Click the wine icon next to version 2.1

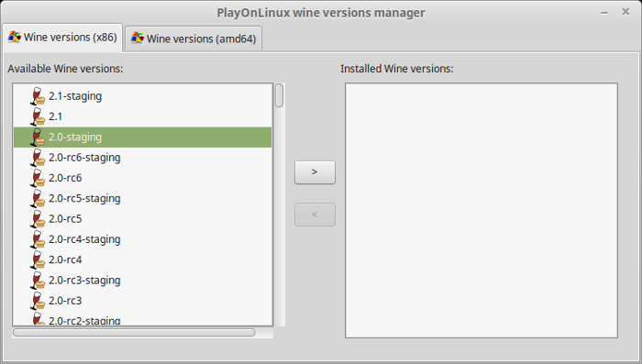coord(38,116)
